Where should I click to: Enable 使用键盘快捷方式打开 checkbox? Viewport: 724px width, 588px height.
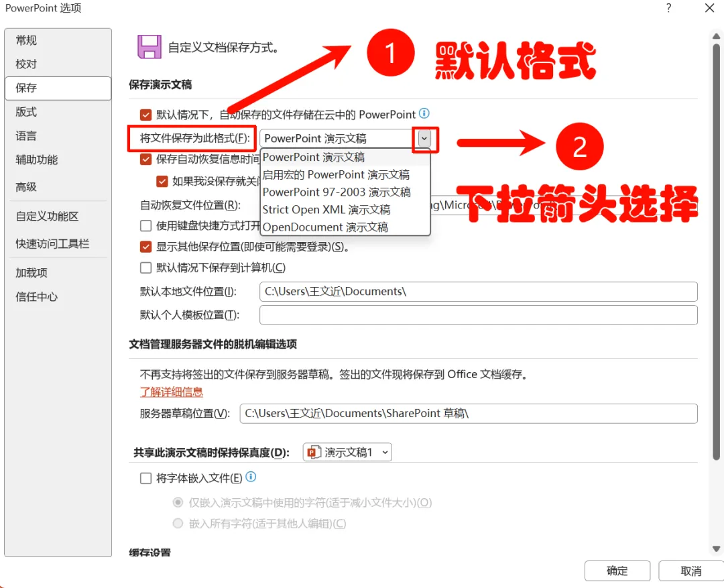[146, 226]
